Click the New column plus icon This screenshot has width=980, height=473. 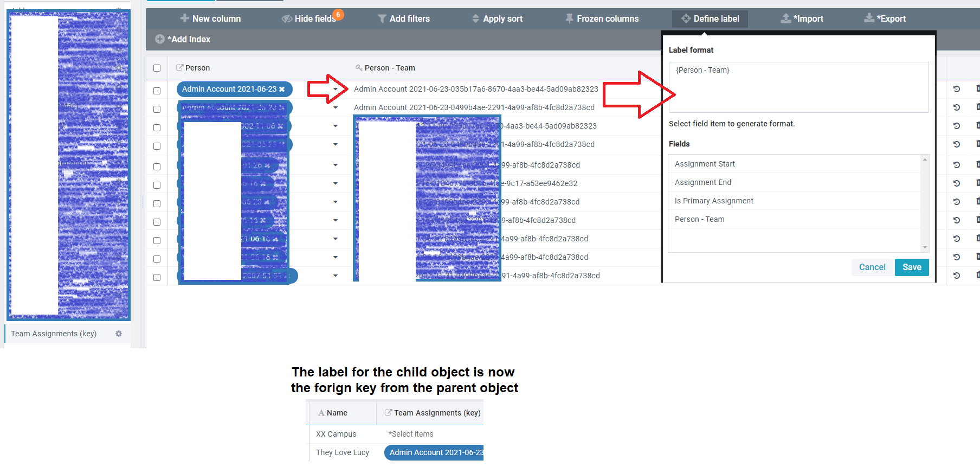point(184,18)
